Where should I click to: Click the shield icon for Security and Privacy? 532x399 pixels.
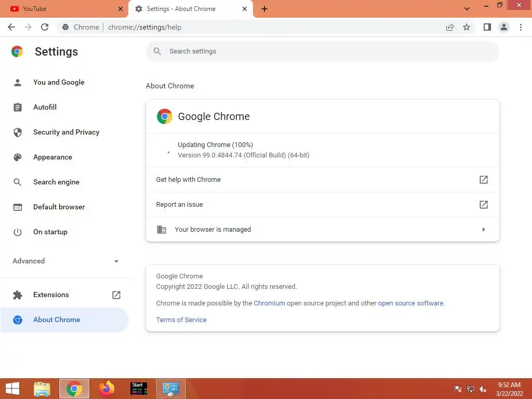[x=18, y=132]
